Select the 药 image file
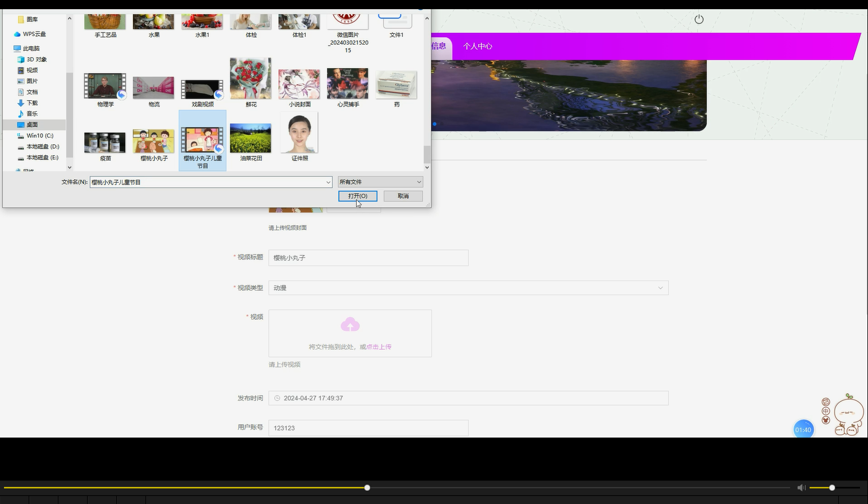The width and height of the screenshot is (868, 504). point(396,88)
